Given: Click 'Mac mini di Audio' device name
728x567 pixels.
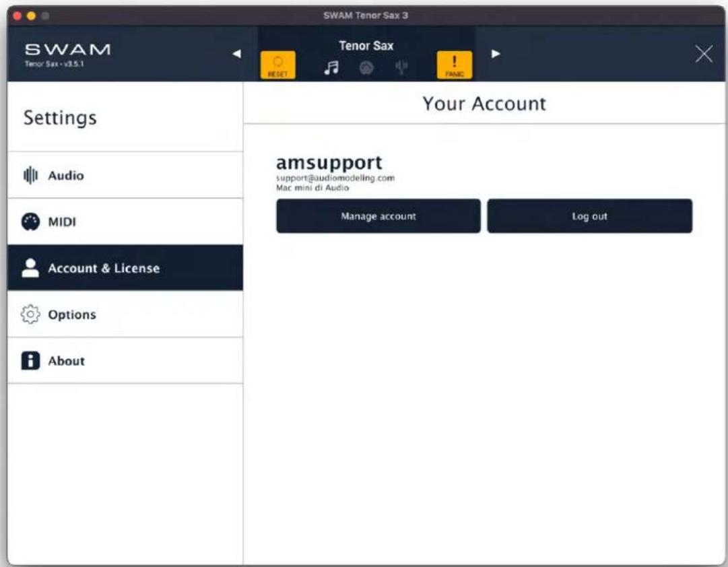Looking at the screenshot, I should pyautogui.click(x=312, y=188).
